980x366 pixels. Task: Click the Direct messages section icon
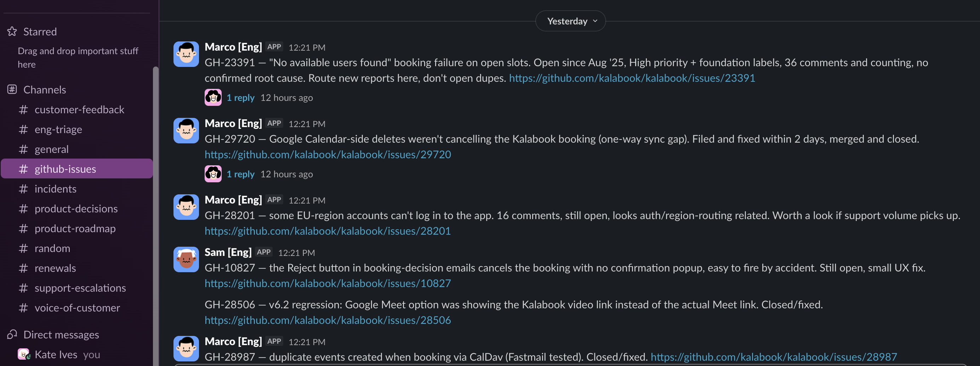tap(12, 334)
